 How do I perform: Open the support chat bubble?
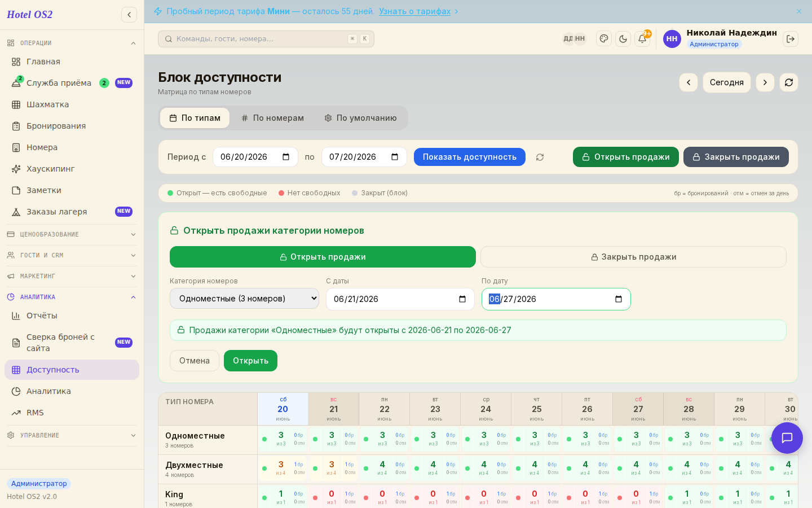coord(787,438)
